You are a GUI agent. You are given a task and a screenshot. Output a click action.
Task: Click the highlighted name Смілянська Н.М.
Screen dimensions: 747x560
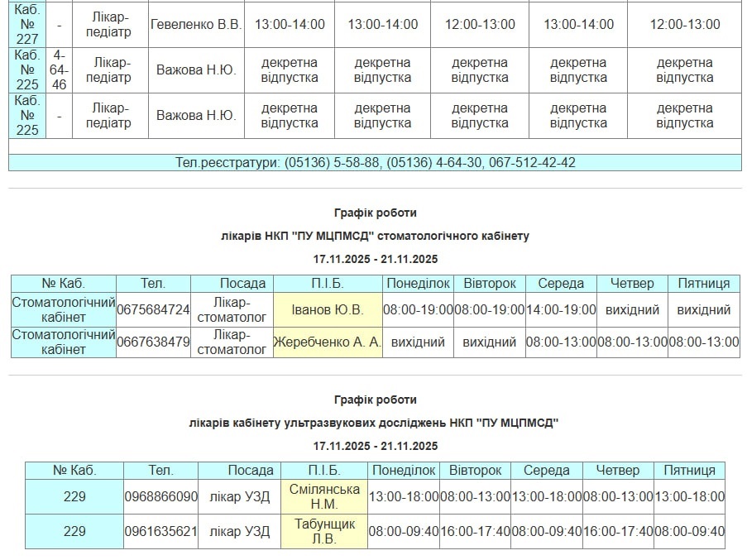coord(324,497)
